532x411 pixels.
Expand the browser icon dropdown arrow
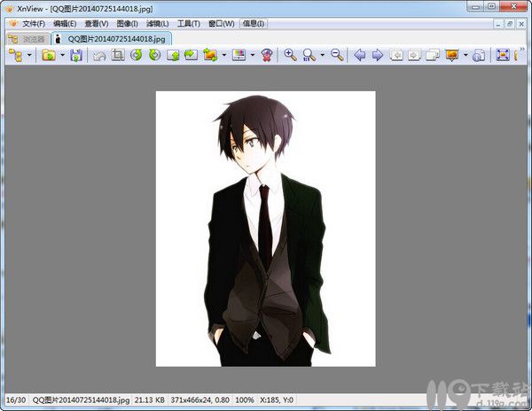[29, 55]
